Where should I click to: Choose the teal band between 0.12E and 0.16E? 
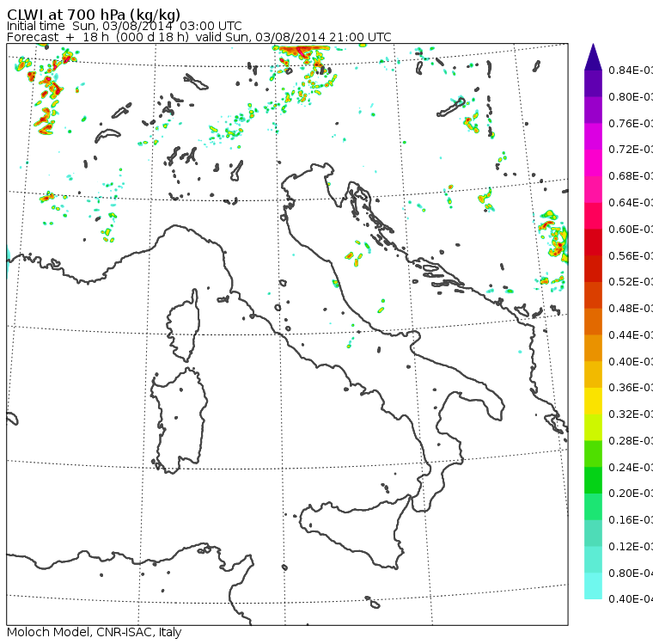point(593,533)
